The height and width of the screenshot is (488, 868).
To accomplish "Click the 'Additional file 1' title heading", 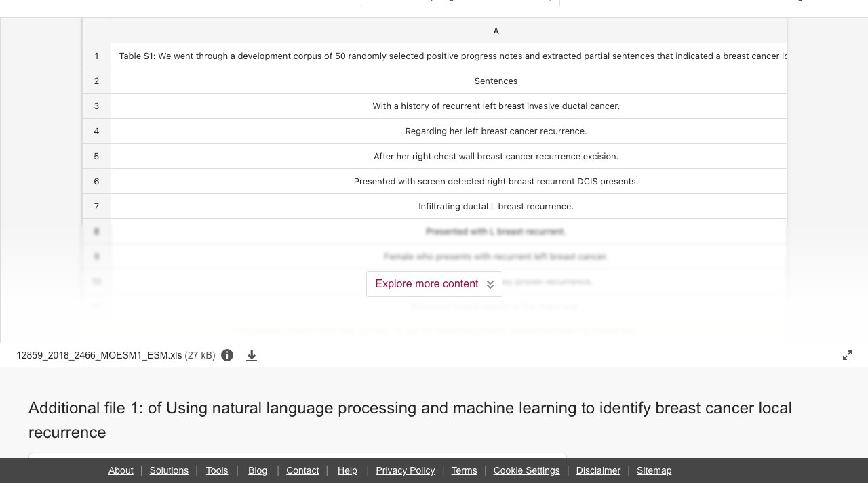I will (410, 420).
